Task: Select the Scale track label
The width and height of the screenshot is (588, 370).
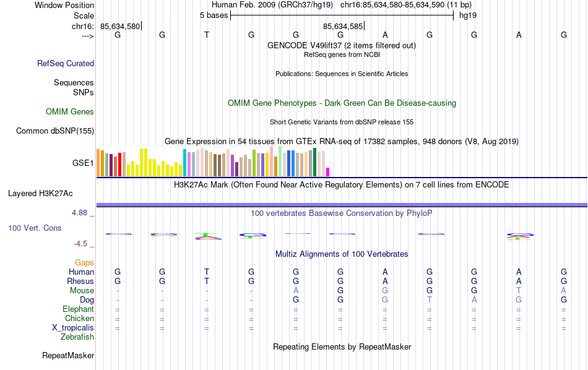Action: [x=84, y=15]
